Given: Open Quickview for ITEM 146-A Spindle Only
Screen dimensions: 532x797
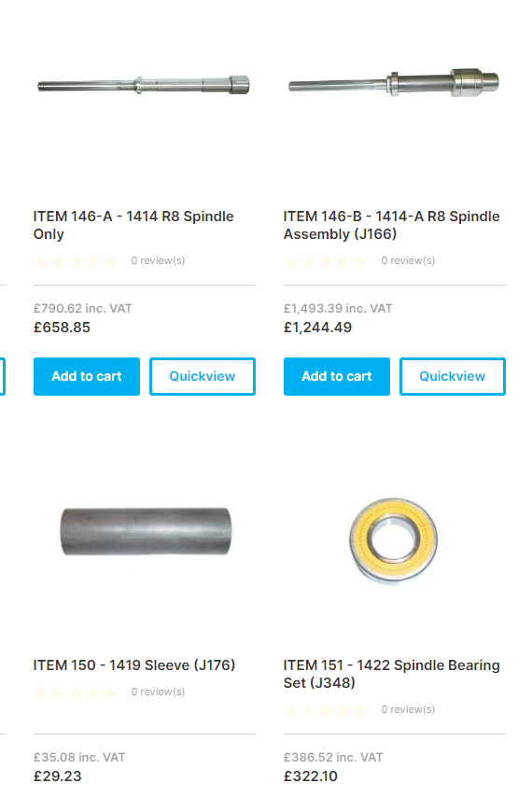Looking at the screenshot, I should (203, 376).
